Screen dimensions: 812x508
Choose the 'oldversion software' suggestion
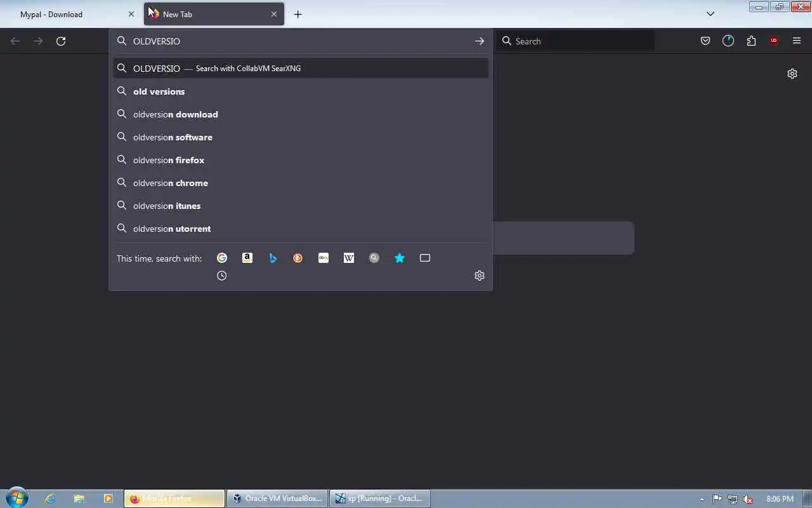[x=301, y=137]
